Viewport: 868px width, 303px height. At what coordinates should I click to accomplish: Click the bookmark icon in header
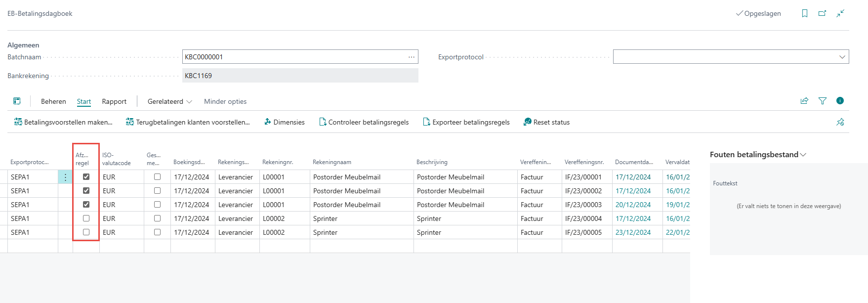point(805,13)
